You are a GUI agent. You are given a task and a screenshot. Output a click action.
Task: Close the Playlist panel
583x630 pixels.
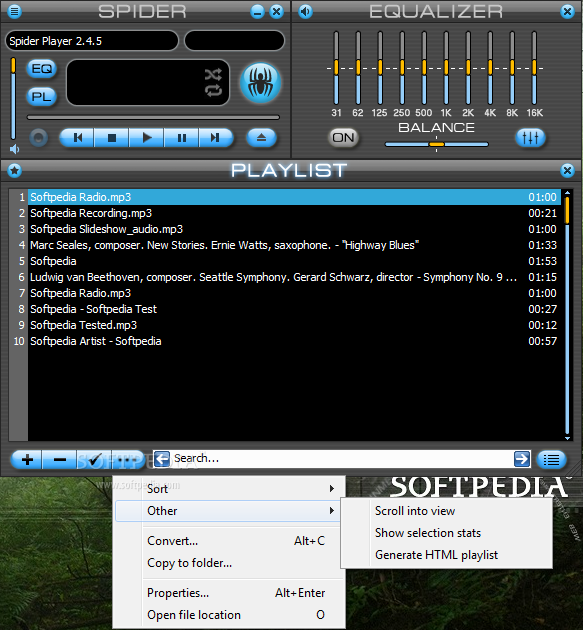567,170
